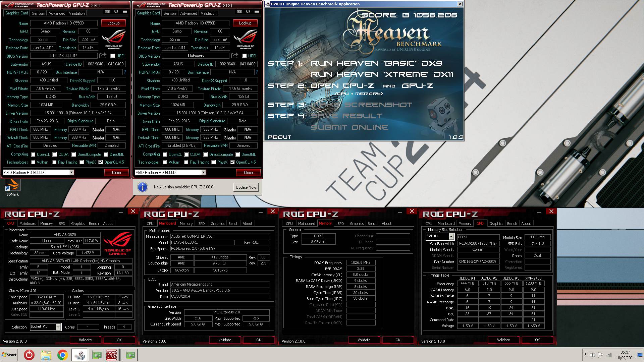Toggle PhysX checkbox in GPU-Z 2.52.0
Screen dimensions: 644x362
tap(214, 162)
